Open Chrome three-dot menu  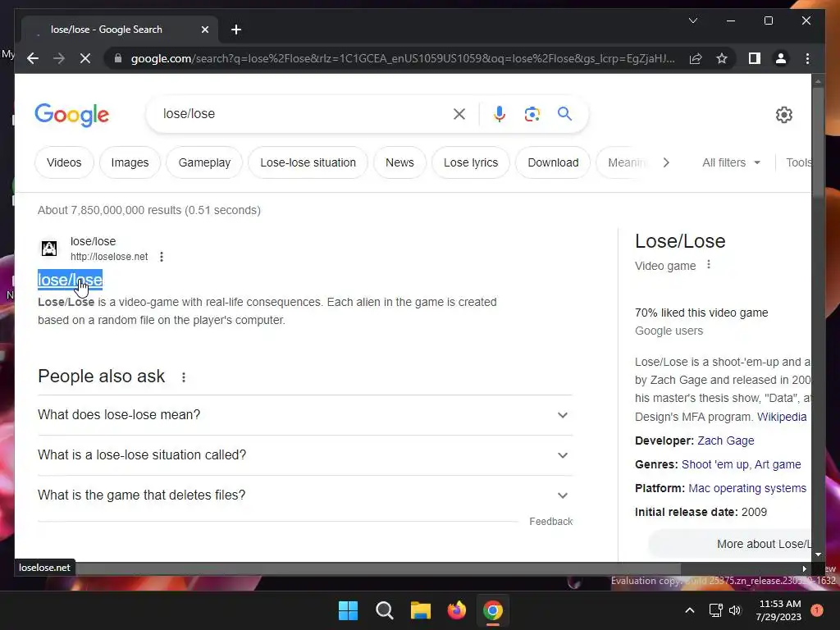[807, 58]
